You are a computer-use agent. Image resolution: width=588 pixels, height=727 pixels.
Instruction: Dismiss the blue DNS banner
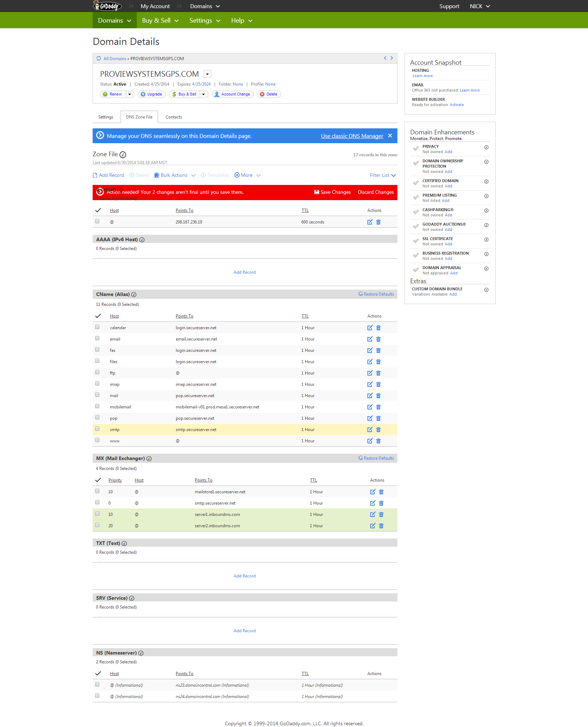click(390, 136)
